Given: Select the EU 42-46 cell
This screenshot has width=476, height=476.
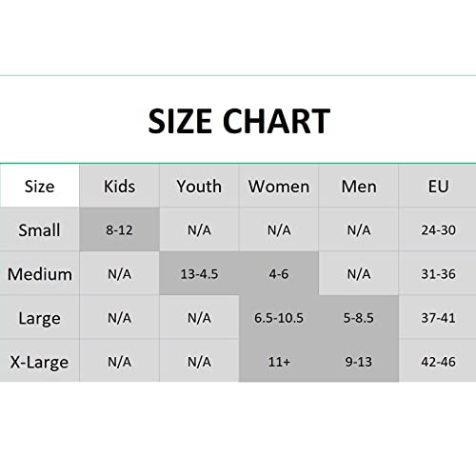Looking at the screenshot, I should [438, 361].
